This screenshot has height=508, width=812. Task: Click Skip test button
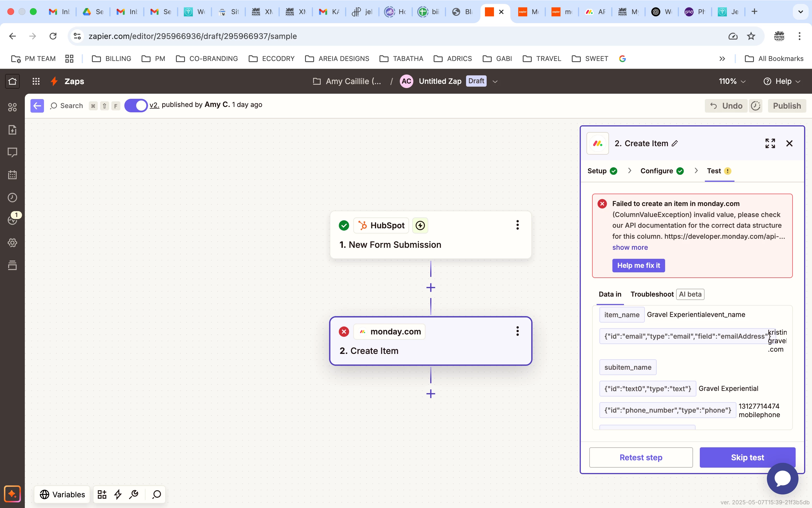[747, 457]
